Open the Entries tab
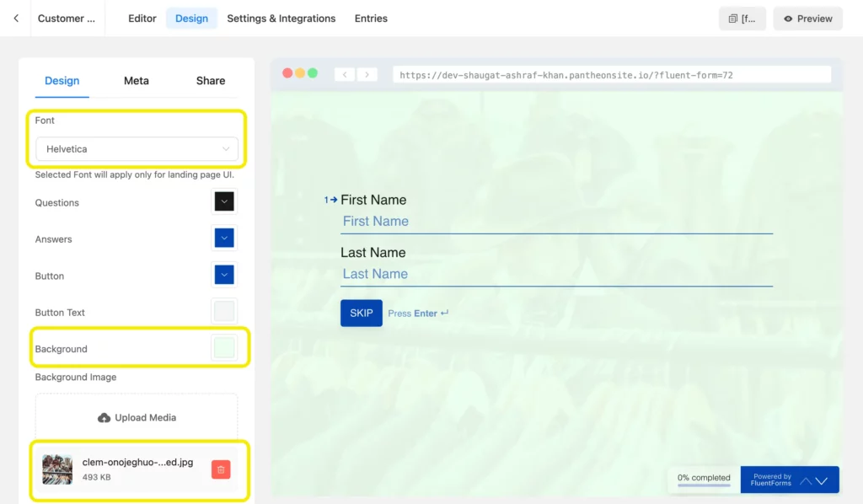 [371, 19]
